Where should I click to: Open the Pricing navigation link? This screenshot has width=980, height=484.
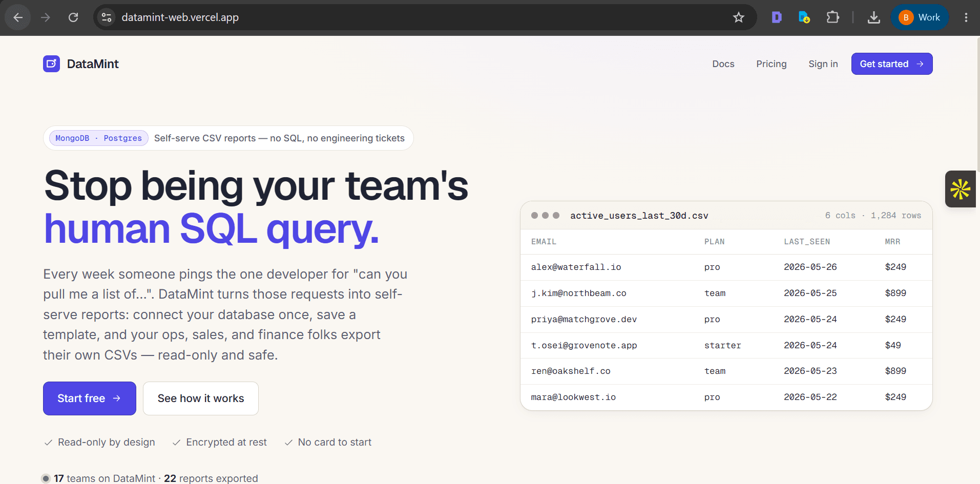[x=771, y=64]
